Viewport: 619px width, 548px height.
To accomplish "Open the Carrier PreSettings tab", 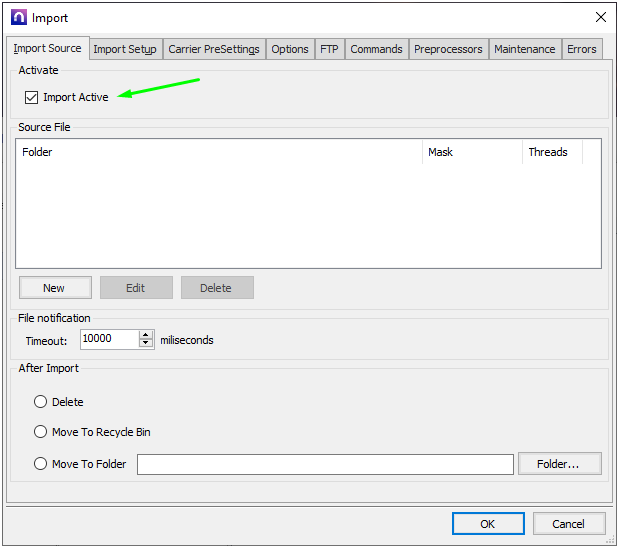I will (x=214, y=49).
